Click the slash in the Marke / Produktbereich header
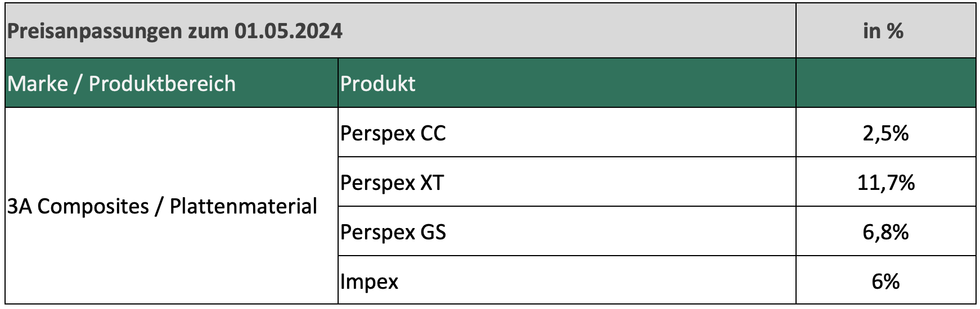Image resolution: width=980 pixels, height=309 pixels. (78, 84)
